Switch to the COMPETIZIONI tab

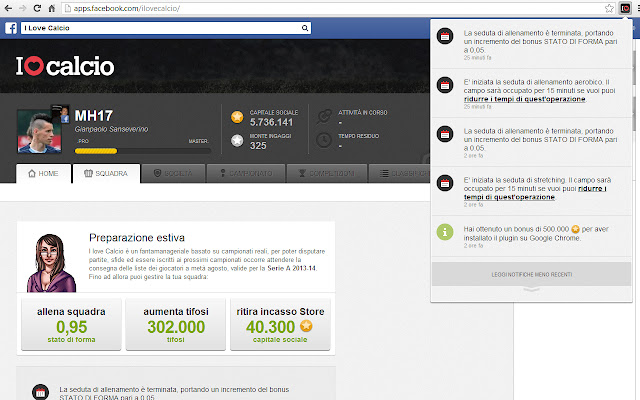[327, 173]
